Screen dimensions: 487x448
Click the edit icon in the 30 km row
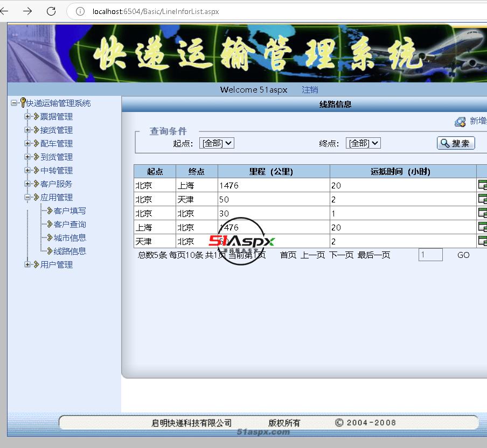(482, 213)
